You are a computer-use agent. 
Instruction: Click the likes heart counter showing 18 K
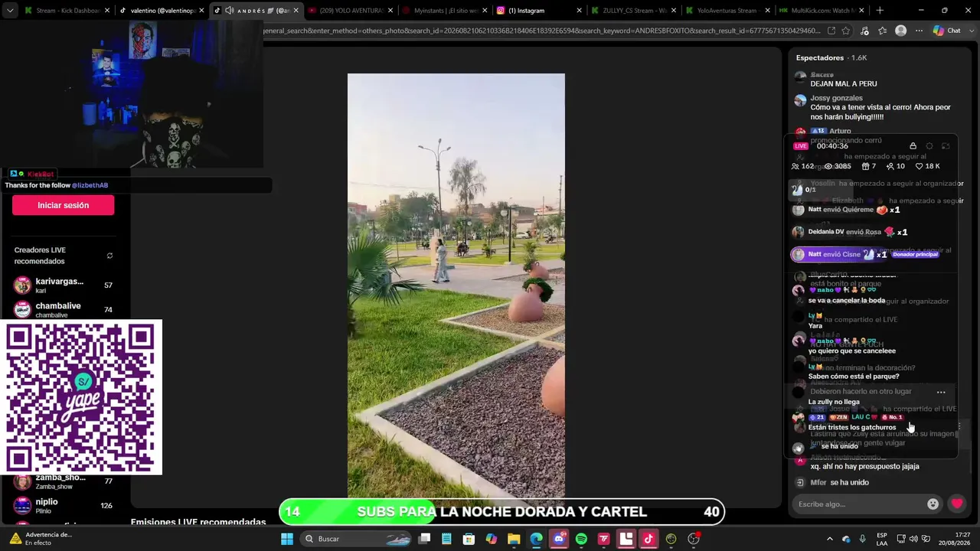[928, 166]
